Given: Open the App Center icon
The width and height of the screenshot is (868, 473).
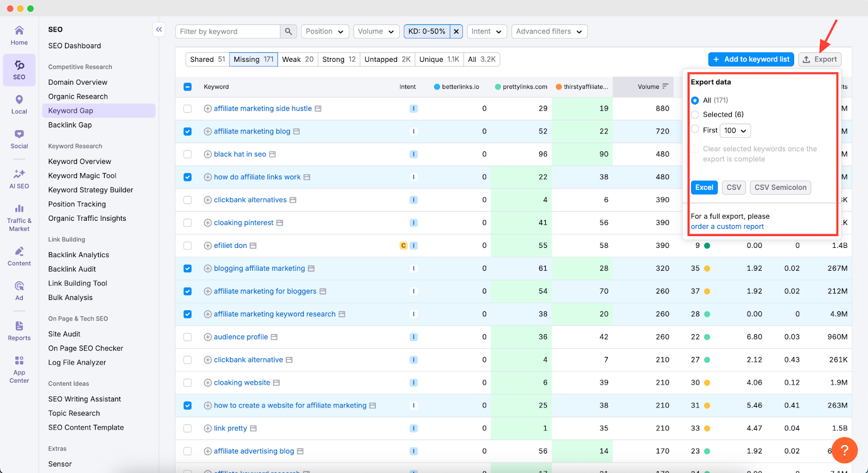Looking at the screenshot, I should click(x=19, y=369).
